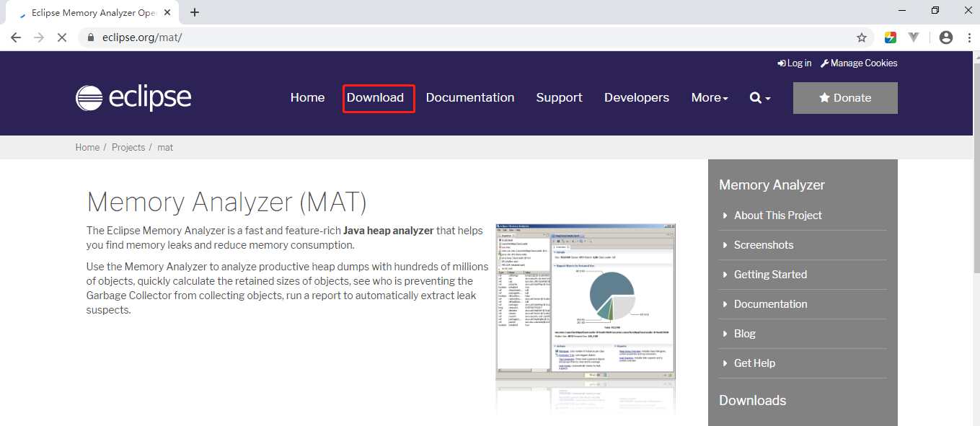Click the browser forward arrow
The width and height of the screenshot is (980, 426).
39,37
